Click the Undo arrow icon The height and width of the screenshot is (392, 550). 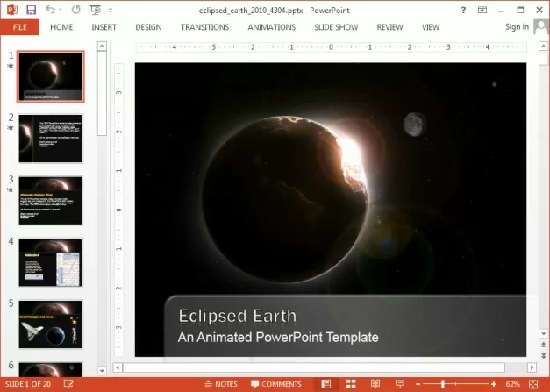(x=51, y=10)
